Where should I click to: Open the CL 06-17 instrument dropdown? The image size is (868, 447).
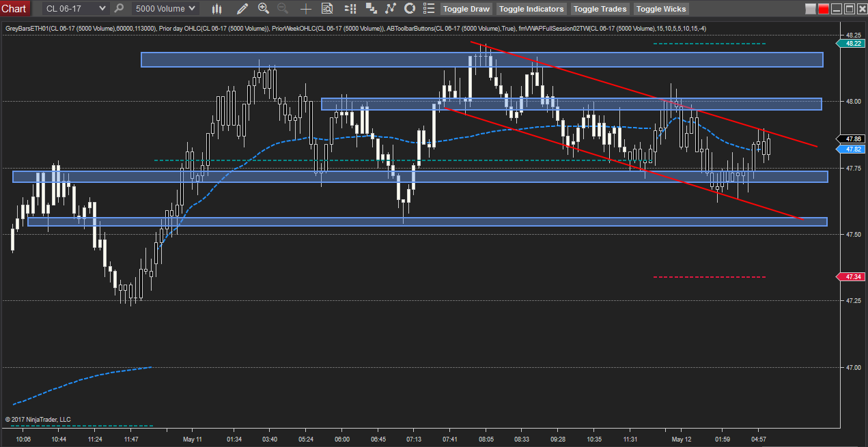click(x=75, y=9)
